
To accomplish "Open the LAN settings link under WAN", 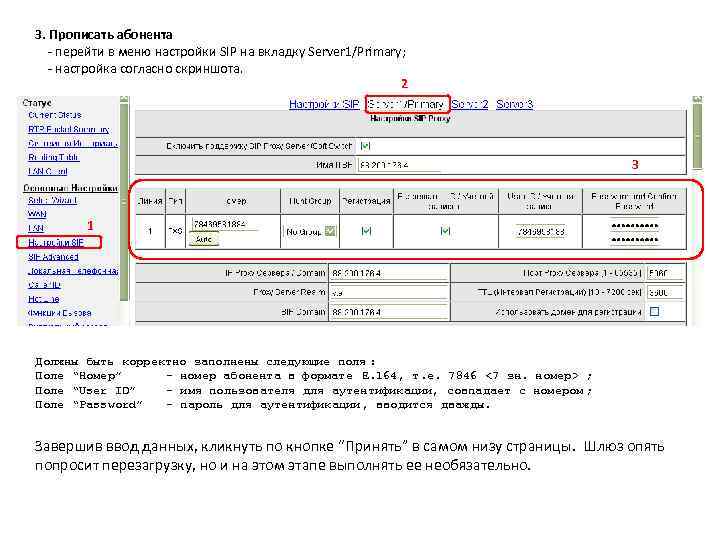I will [x=36, y=228].
